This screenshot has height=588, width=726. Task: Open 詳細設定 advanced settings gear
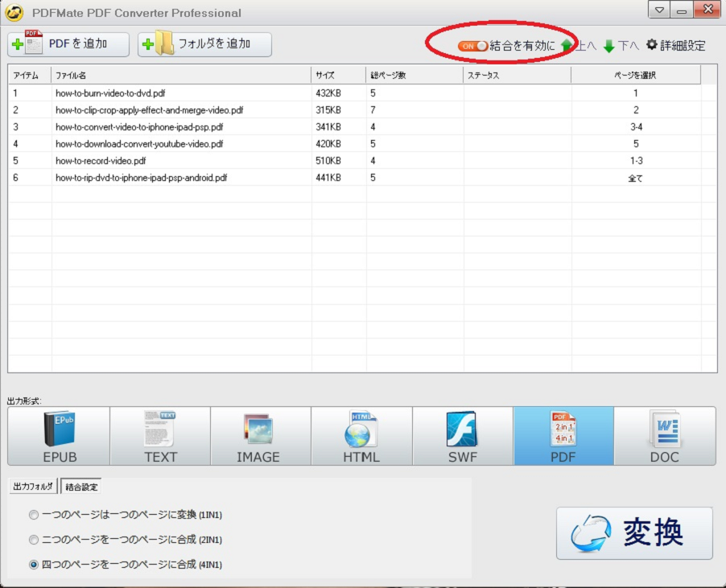pyautogui.click(x=675, y=45)
